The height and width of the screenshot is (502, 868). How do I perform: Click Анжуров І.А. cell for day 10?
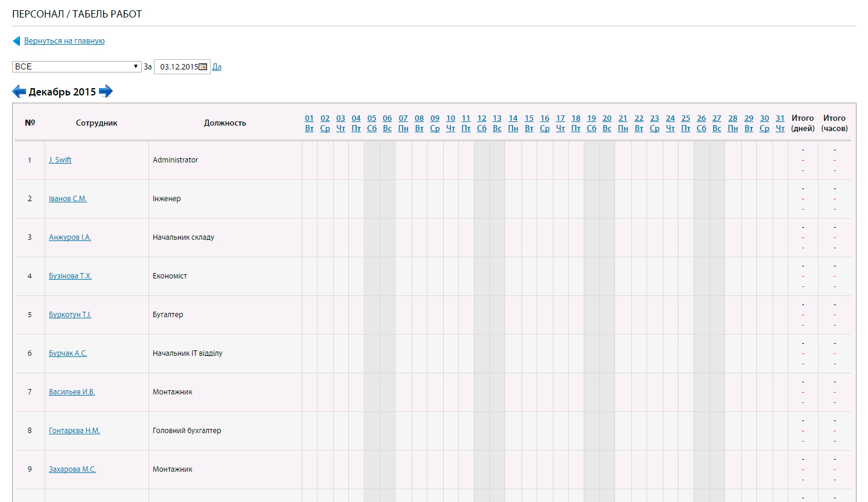451,237
